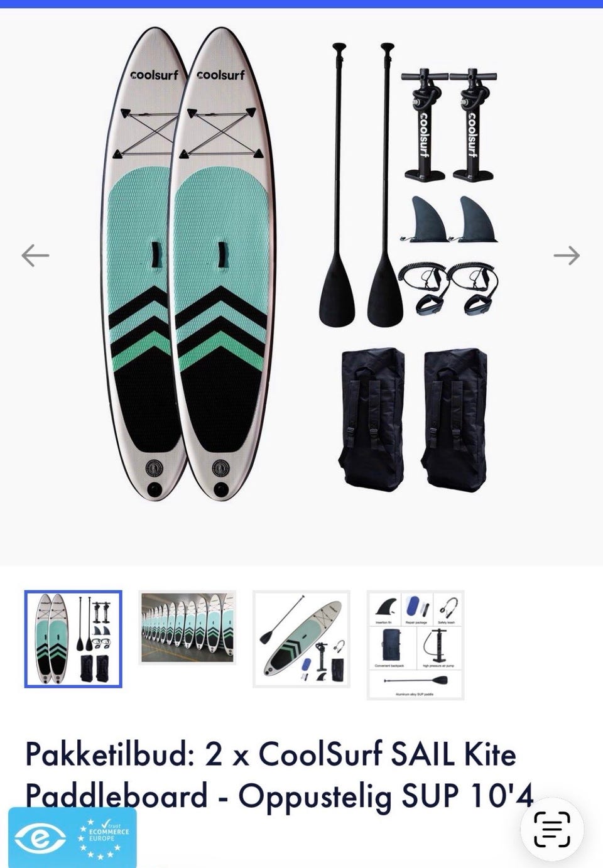603x868 pixels.
Task: Select the thumbnail of single board with accessories
Action: pyautogui.click(x=301, y=639)
